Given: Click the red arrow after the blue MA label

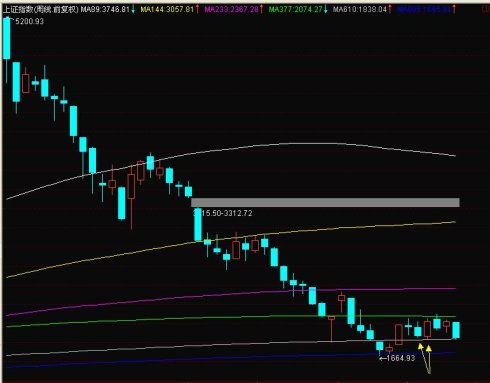Looking at the screenshot, I should point(454,9).
